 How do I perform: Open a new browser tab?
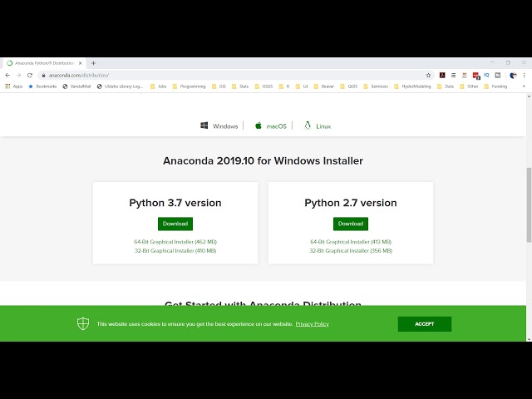point(93,63)
